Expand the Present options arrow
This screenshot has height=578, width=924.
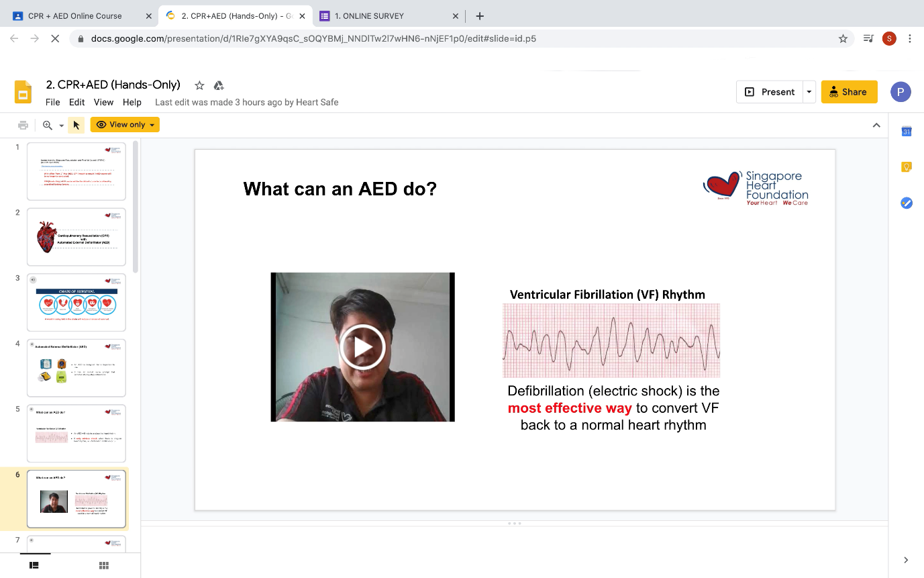pyautogui.click(x=809, y=92)
